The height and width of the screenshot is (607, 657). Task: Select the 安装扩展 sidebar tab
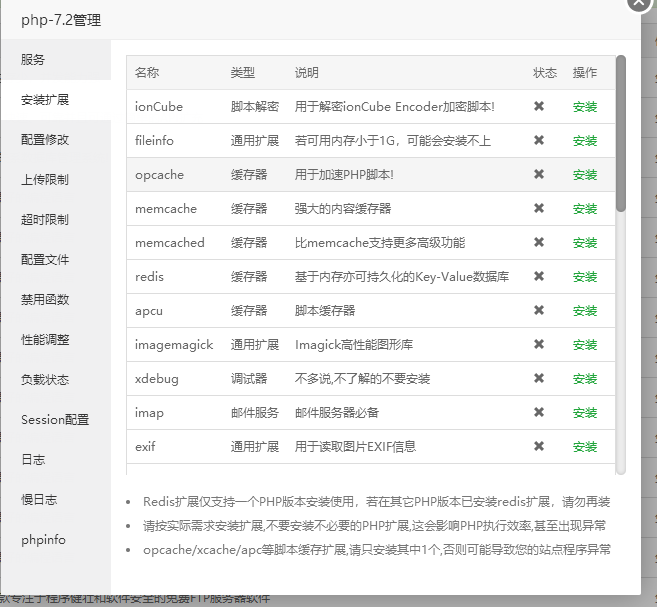click(56, 100)
